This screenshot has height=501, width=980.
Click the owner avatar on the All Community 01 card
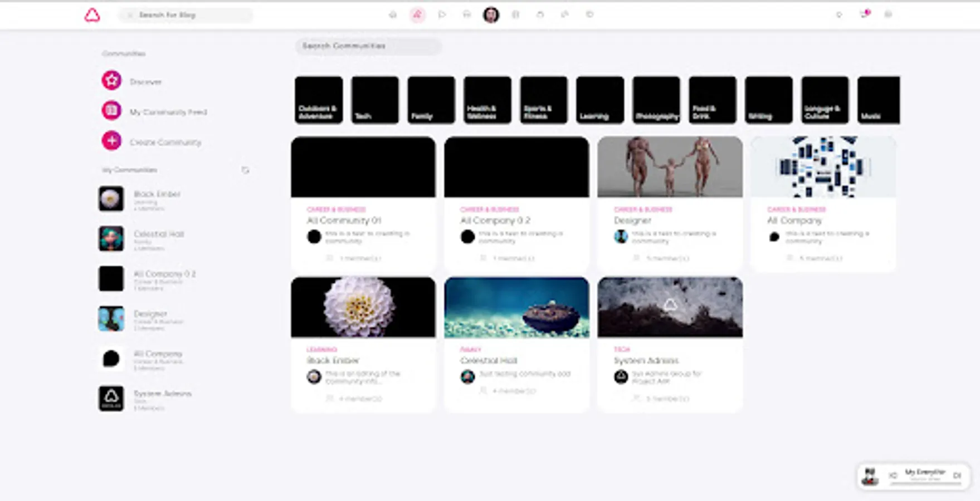(x=314, y=237)
